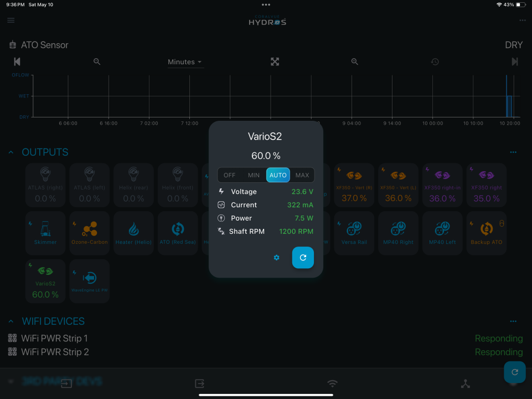The image size is (532, 399).
Task: Open the top-right app options menu
Action: tap(522, 21)
